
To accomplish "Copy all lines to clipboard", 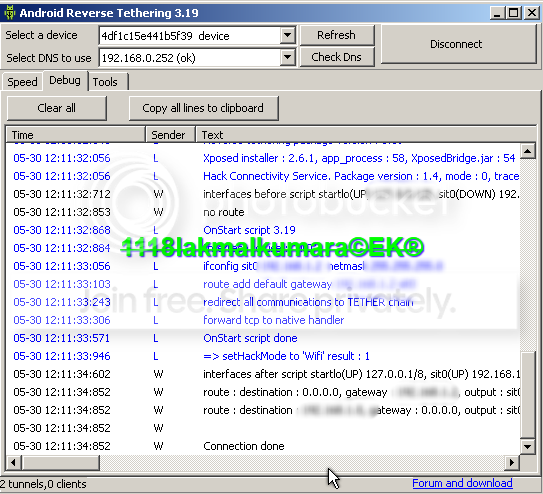I will 203,108.
